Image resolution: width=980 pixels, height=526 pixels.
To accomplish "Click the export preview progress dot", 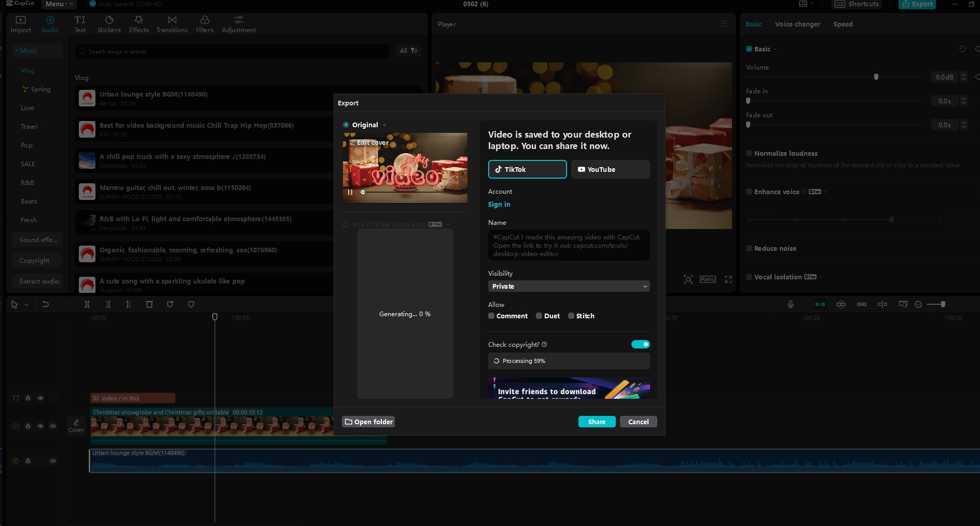I will pyautogui.click(x=363, y=192).
